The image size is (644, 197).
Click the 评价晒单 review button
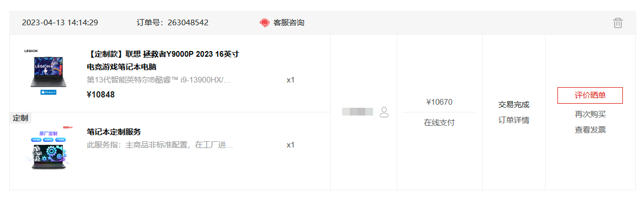point(590,95)
